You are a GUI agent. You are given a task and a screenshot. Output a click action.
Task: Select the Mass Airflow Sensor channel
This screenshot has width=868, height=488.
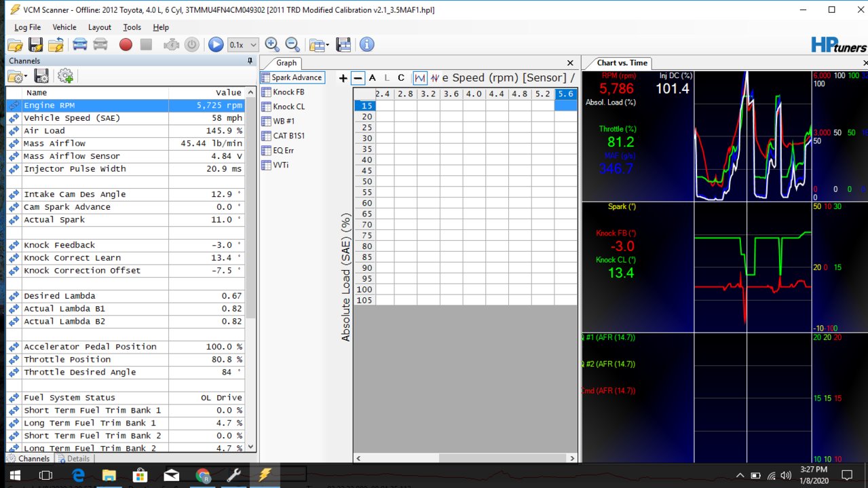pos(126,156)
